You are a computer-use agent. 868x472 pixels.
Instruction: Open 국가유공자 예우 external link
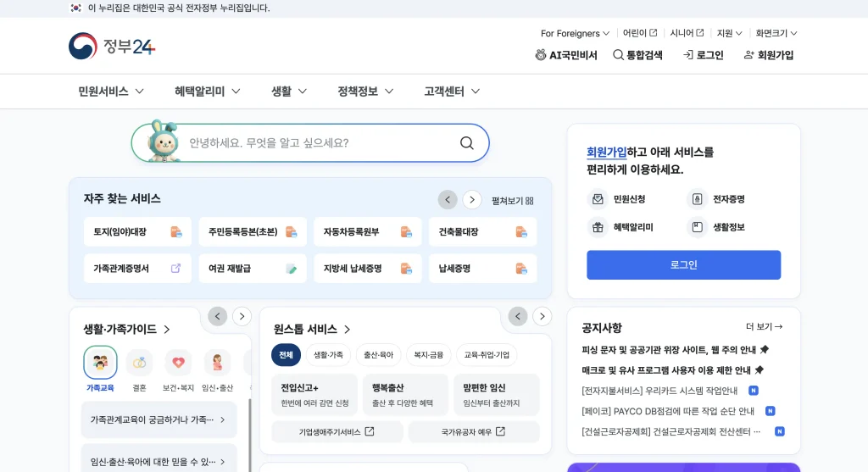coord(473,431)
